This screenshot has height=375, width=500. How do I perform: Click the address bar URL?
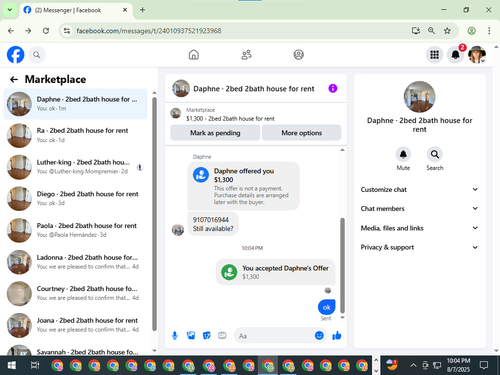coord(149,31)
